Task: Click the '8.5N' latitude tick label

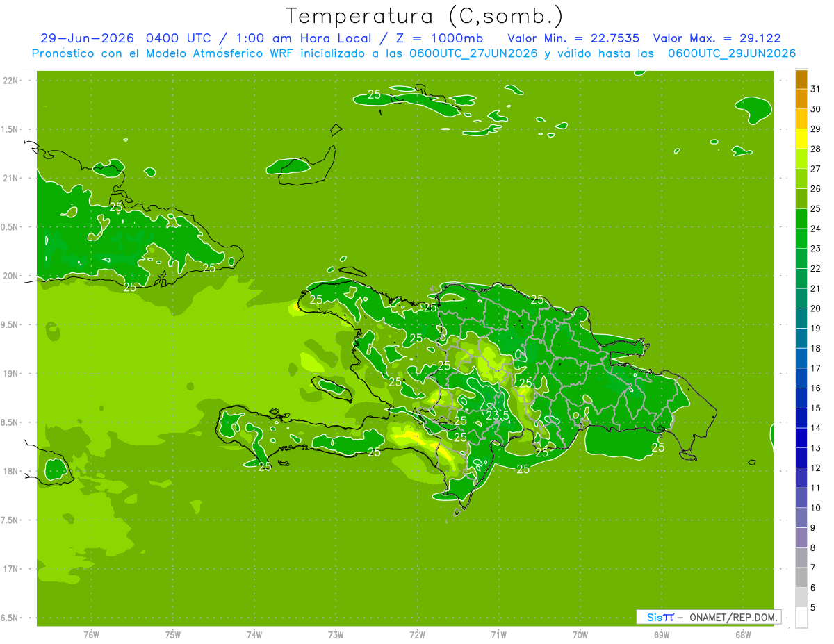Action: coord(10,423)
